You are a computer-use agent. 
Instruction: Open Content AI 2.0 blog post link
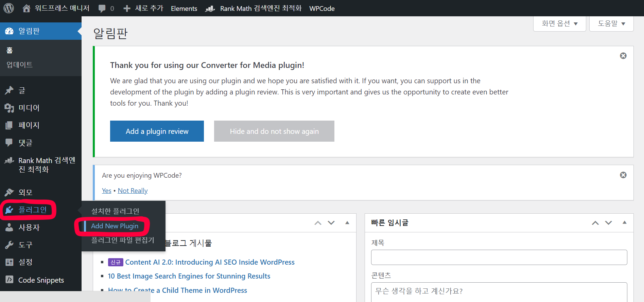[x=210, y=262]
